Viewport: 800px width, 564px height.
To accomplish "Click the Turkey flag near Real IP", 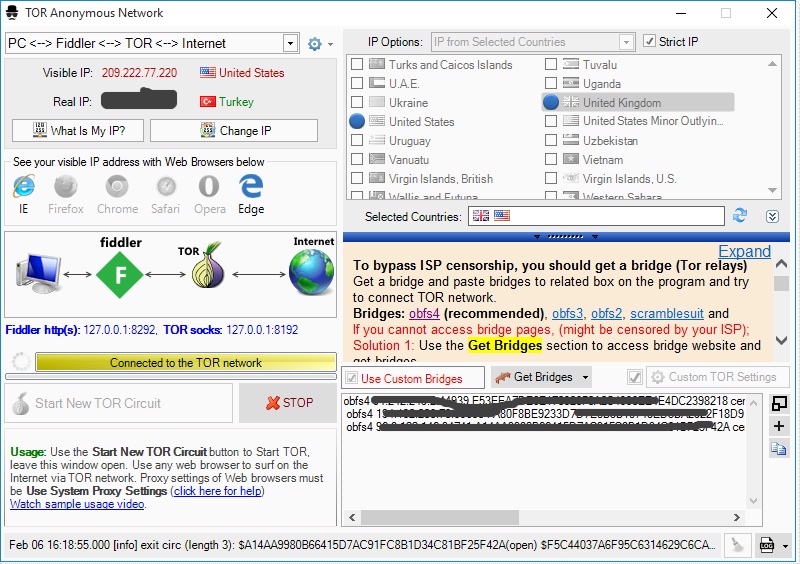I will [x=208, y=102].
